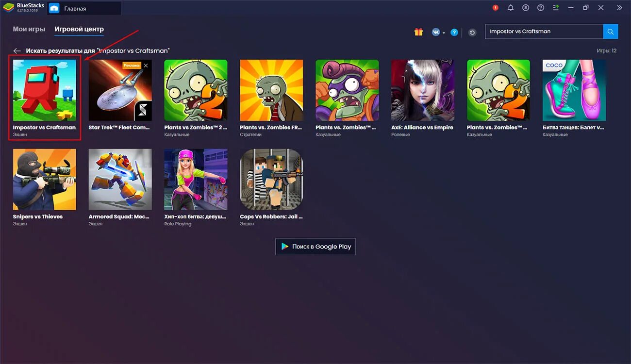The image size is (631, 364).
Task: Click the AxE: Alliance vs Empire title
Action: pos(422,128)
